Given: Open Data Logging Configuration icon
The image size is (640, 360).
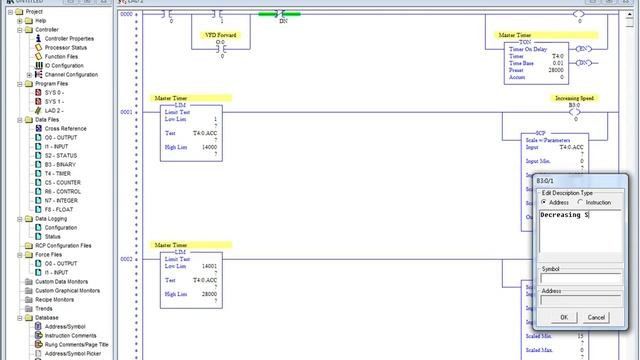Looking at the screenshot, I should click(x=38, y=227).
